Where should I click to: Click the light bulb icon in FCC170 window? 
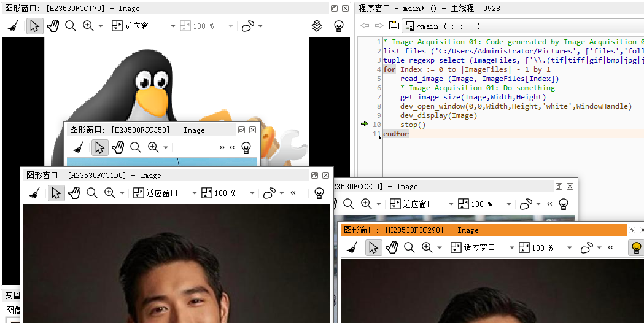[339, 26]
